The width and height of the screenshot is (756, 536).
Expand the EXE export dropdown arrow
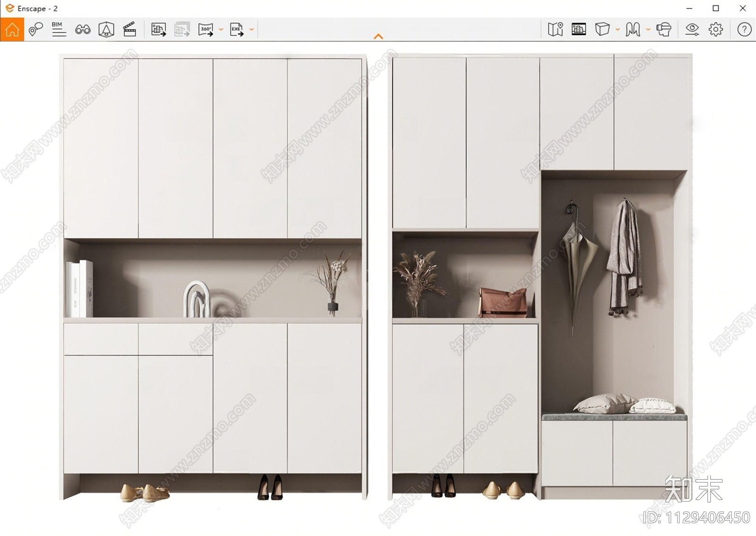[251, 29]
